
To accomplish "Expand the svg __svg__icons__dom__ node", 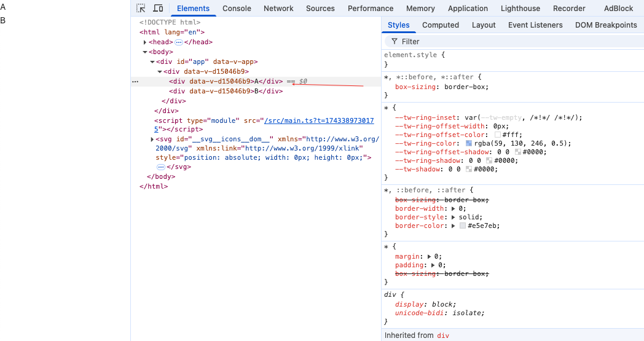I will point(152,139).
